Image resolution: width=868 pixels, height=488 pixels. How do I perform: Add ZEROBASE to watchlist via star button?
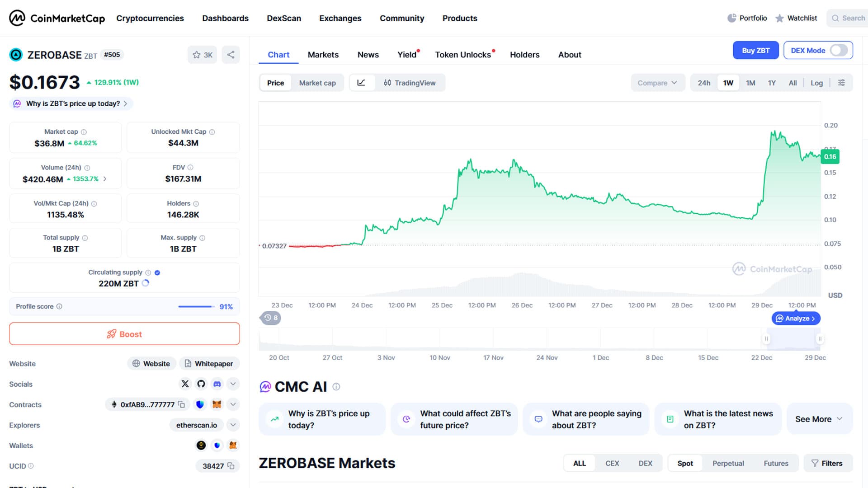[202, 55]
